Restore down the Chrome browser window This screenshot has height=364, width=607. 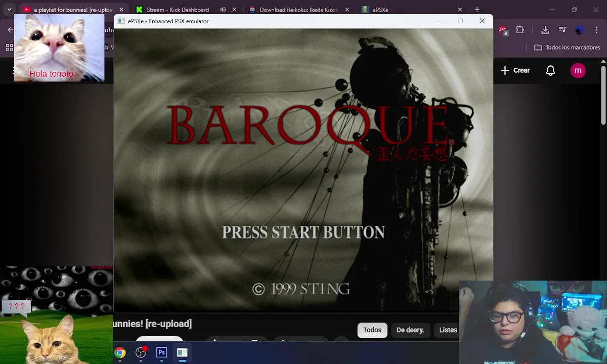click(574, 10)
